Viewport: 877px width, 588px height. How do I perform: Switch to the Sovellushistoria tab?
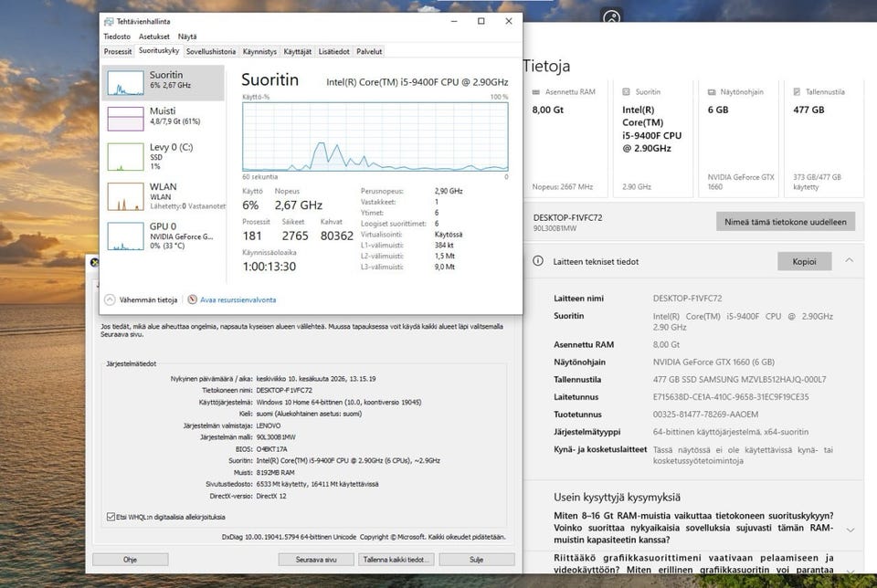(x=211, y=51)
